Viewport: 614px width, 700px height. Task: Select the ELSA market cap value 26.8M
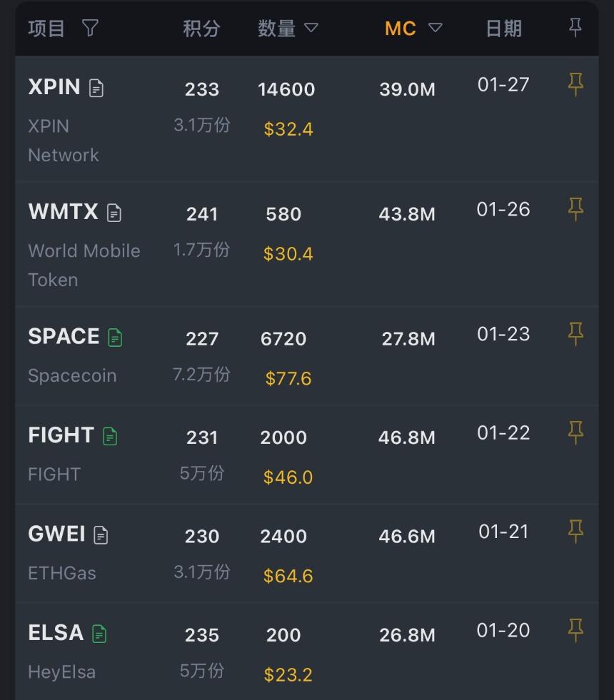click(407, 635)
